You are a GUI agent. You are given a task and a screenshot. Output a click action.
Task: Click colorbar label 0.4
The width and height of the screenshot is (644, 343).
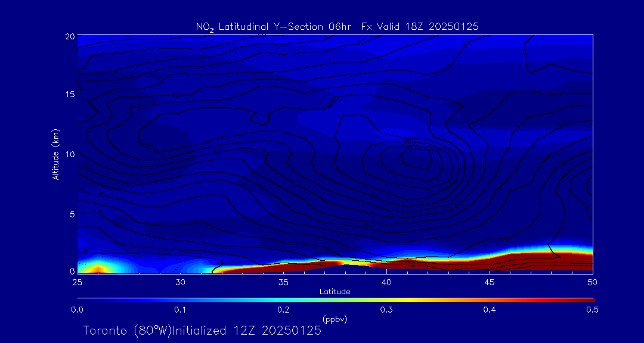[490, 310]
